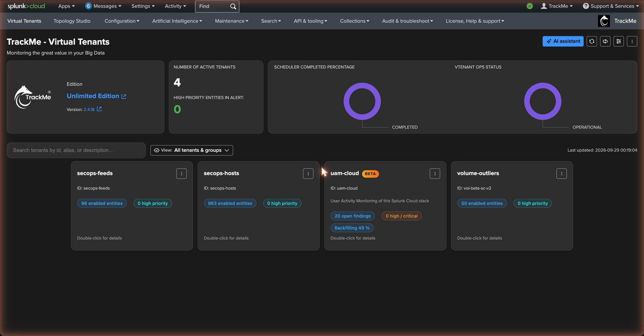Open the Maintenance menu
644x336 pixels.
[x=232, y=21]
